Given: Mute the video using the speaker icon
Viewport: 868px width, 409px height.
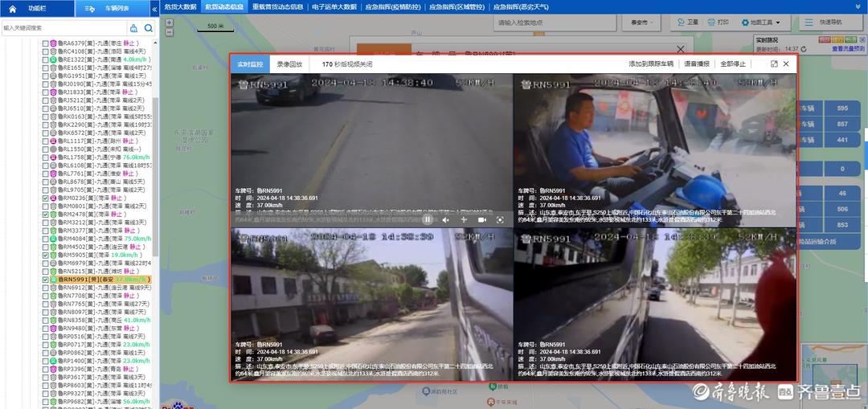Looking at the screenshot, I should coord(446,219).
